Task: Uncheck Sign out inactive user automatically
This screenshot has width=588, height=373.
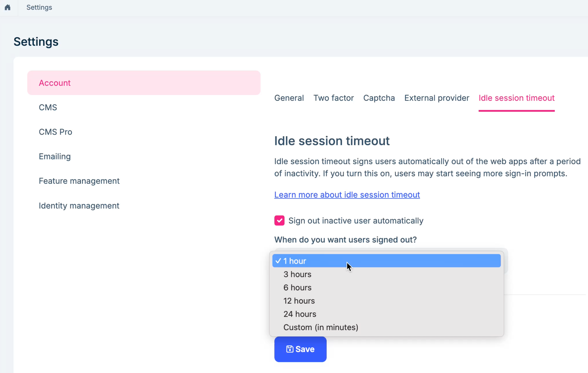Action: (279, 220)
